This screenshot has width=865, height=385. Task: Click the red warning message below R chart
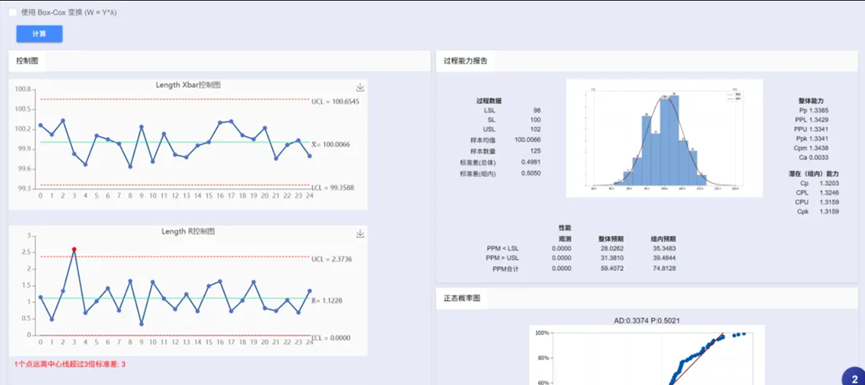[x=70, y=364]
